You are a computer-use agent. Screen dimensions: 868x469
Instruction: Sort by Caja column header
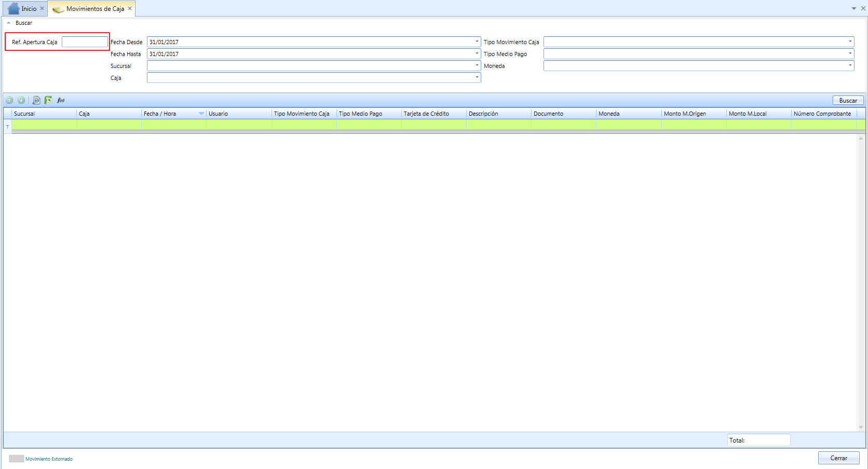[109, 114]
